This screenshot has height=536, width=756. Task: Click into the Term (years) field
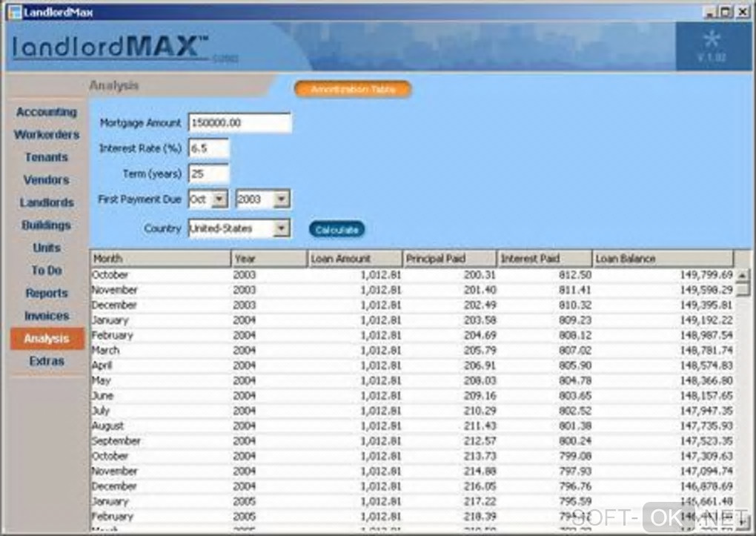[x=209, y=174]
